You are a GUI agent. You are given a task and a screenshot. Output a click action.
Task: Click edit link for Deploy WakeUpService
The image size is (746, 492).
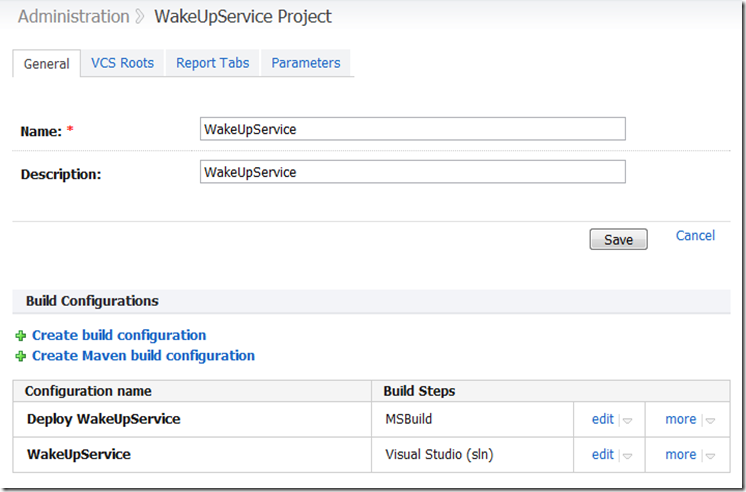(x=602, y=420)
